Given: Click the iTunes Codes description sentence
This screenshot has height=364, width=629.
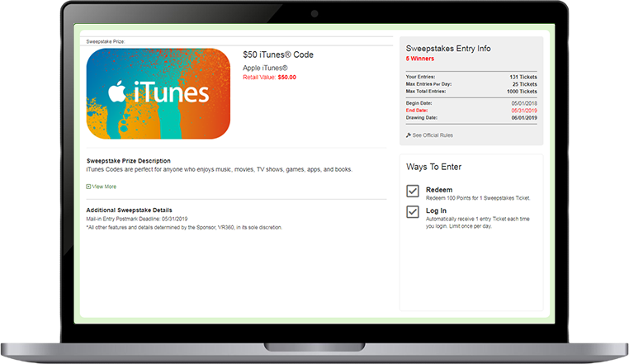Looking at the screenshot, I should click(x=219, y=169).
